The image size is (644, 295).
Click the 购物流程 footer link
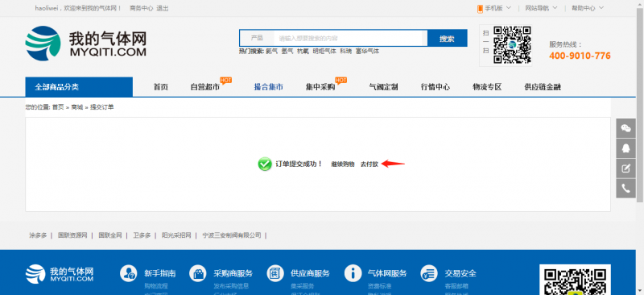coord(156,286)
